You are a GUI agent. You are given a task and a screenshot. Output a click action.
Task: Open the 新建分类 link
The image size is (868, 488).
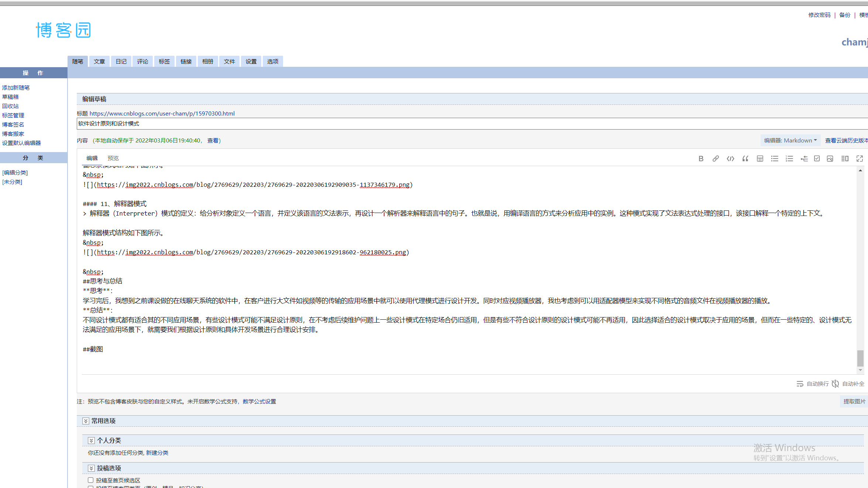coord(157,453)
